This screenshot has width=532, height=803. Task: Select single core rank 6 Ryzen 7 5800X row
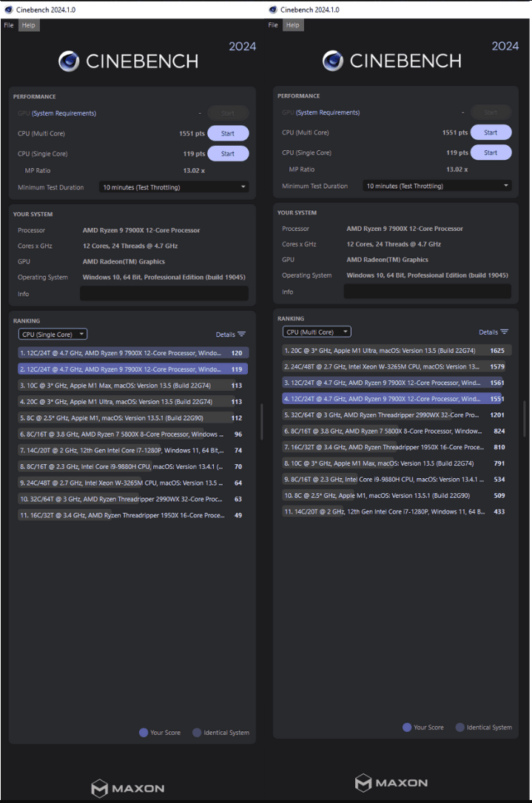pos(133,434)
